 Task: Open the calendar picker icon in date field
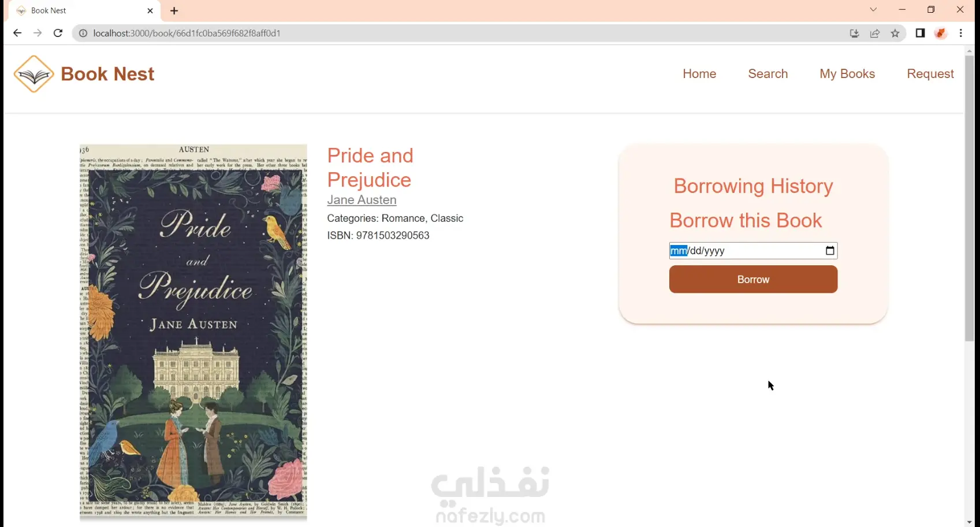pyautogui.click(x=830, y=251)
